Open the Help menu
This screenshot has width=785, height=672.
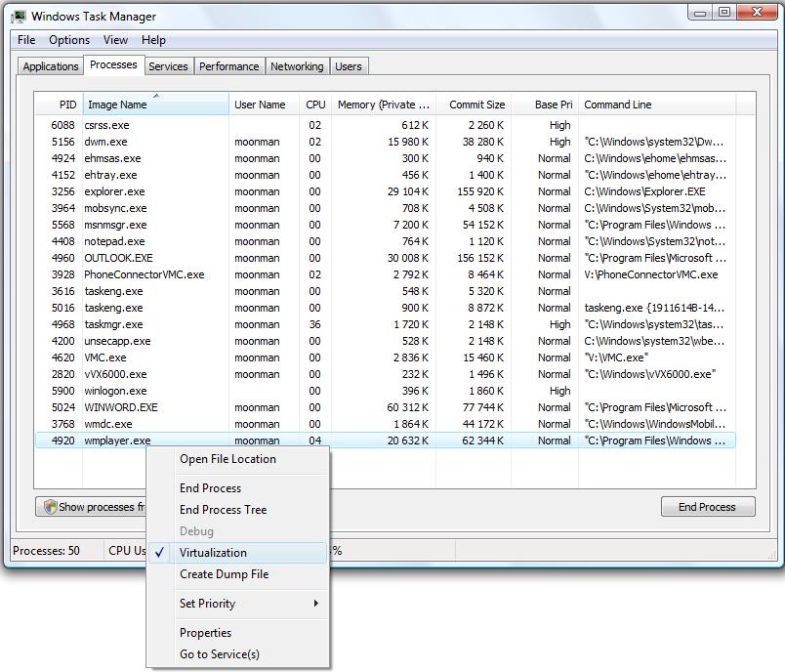click(x=153, y=40)
